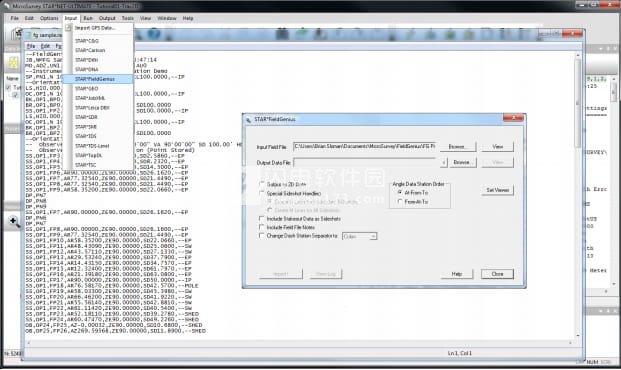The image size is (621, 370).
Task: Click right-side panel vertical scrollbar
Action: [x=614, y=182]
